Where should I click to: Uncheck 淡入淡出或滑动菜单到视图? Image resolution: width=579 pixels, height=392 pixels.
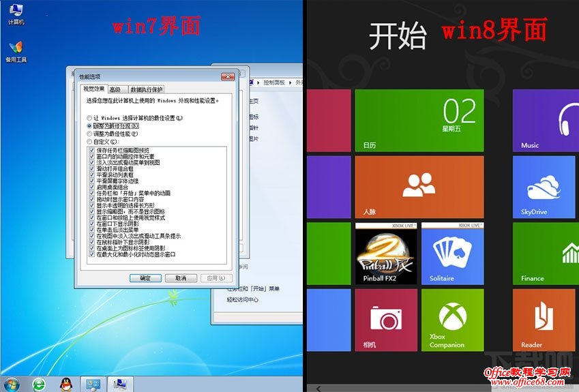[91, 162]
